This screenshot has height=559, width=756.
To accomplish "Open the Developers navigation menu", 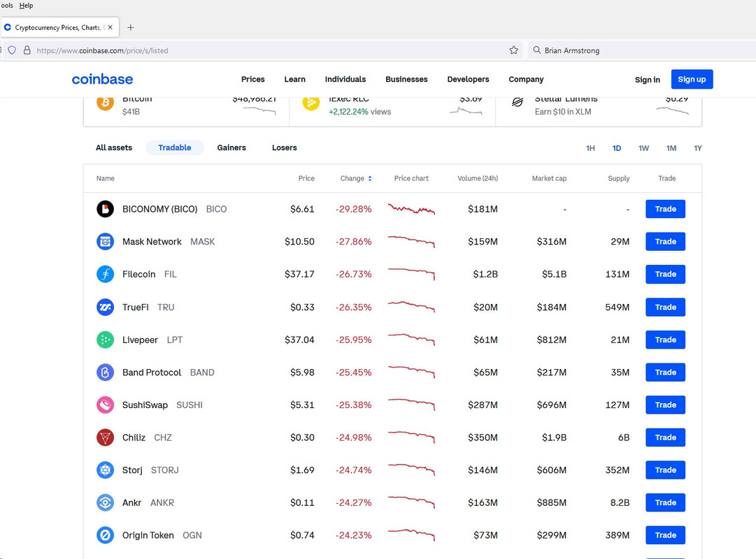I will coord(468,79).
